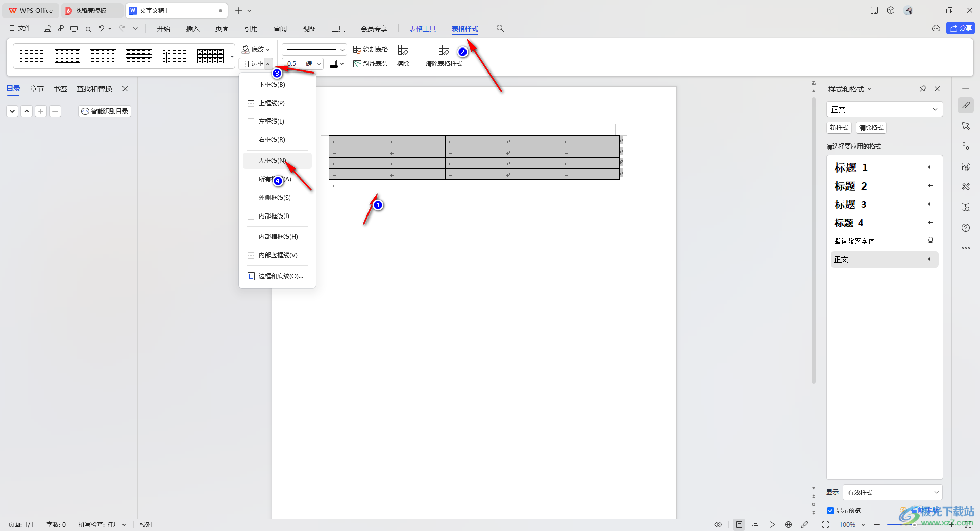Click the settings sliders icon in right sidebar

pyautogui.click(x=966, y=146)
